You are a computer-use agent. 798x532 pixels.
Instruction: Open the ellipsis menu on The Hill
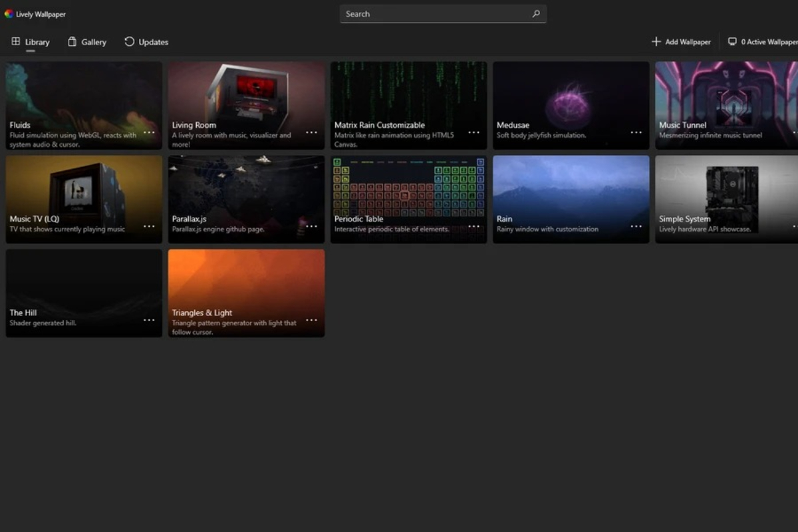point(149,320)
